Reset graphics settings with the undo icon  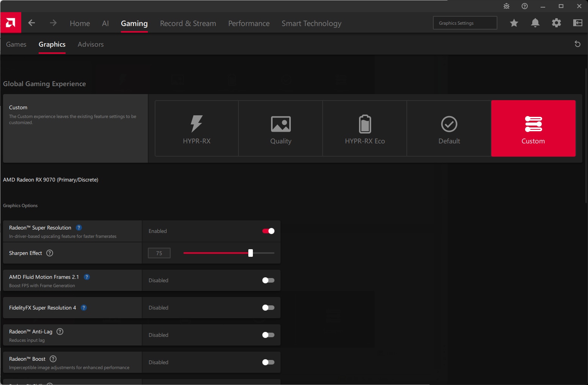coord(577,44)
